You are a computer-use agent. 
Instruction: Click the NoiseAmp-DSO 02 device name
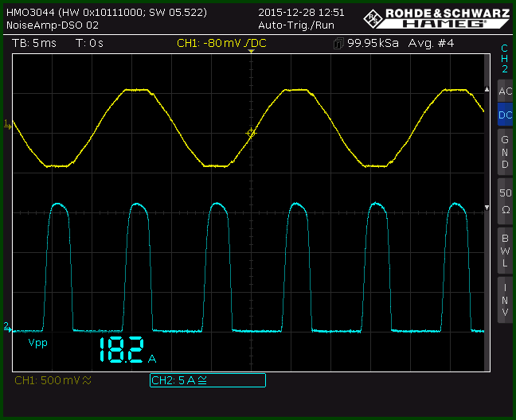53,25
